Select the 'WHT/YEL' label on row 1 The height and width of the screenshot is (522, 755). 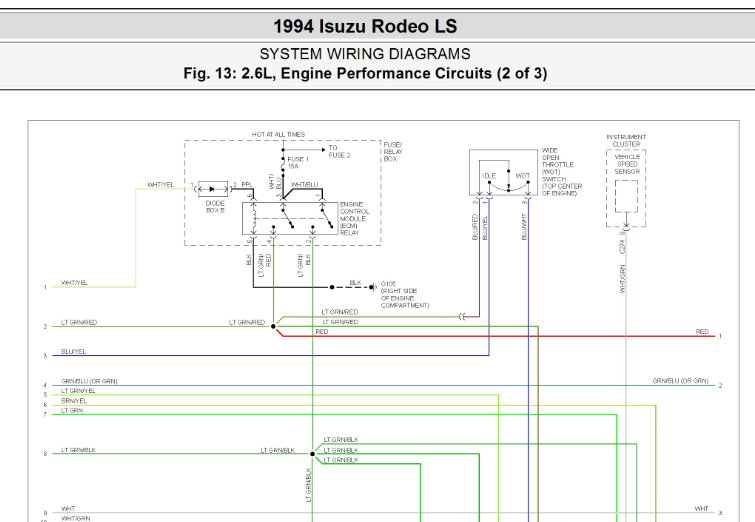74,282
